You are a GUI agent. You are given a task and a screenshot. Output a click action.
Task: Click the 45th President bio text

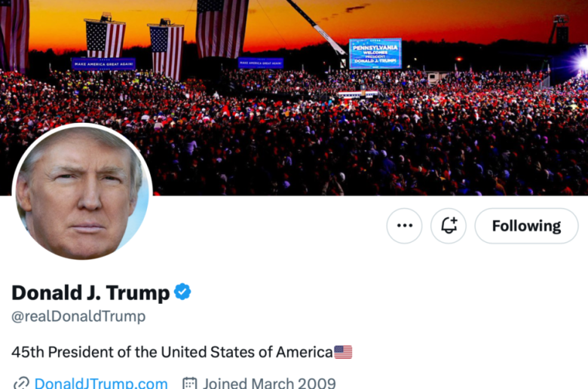172,352
